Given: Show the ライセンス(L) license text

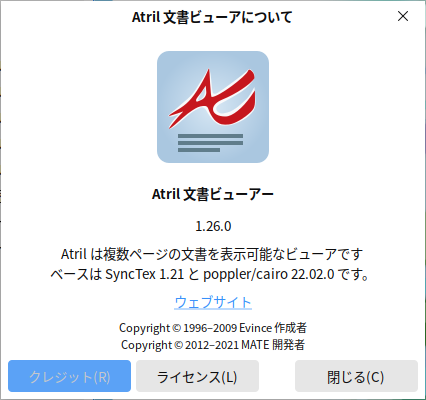Looking at the screenshot, I should click(x=197, y=376).
